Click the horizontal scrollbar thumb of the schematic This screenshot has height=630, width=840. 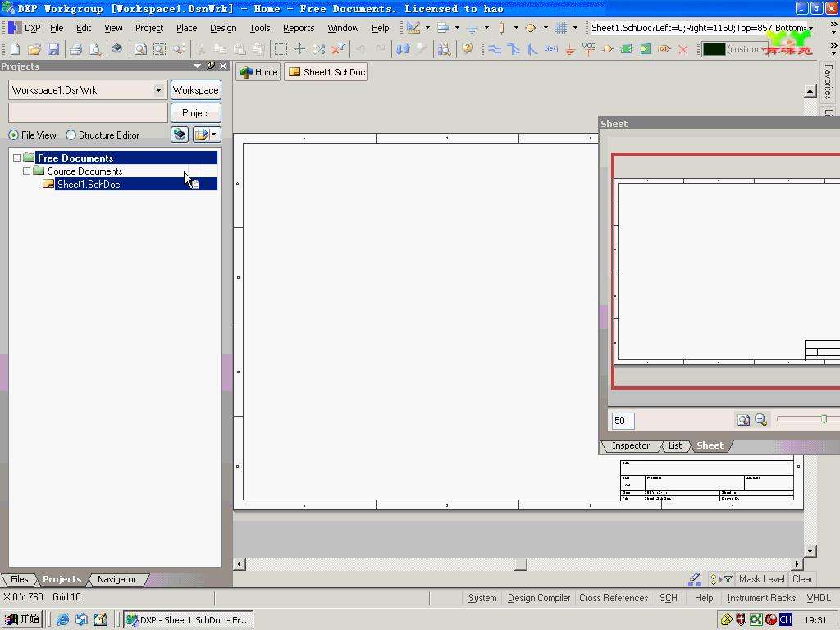pos(521,564)
